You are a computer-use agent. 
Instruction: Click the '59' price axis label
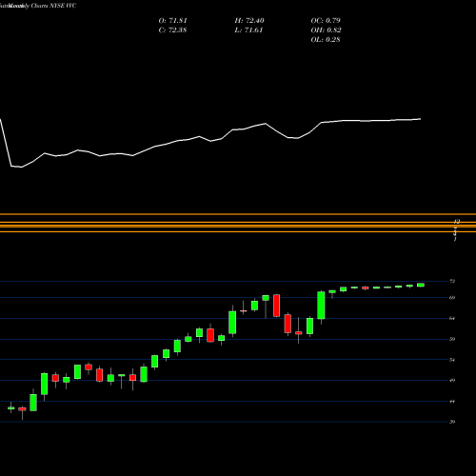(x=452, y=339)
